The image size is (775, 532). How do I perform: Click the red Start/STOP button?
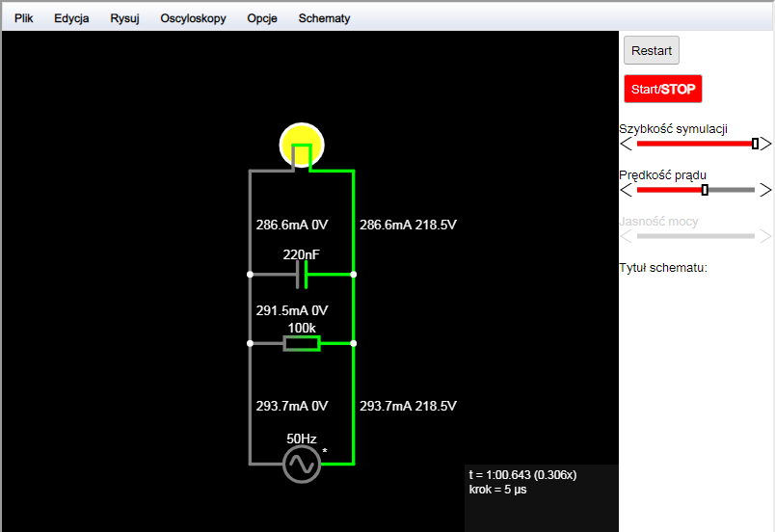663,89
